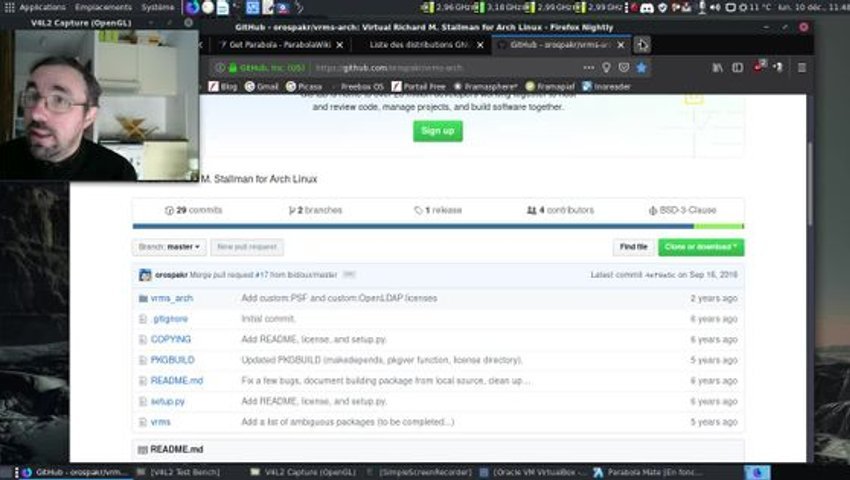
Task: Switch to Oracle VM VirtualBox taskbar item
Action: [534, 472]
